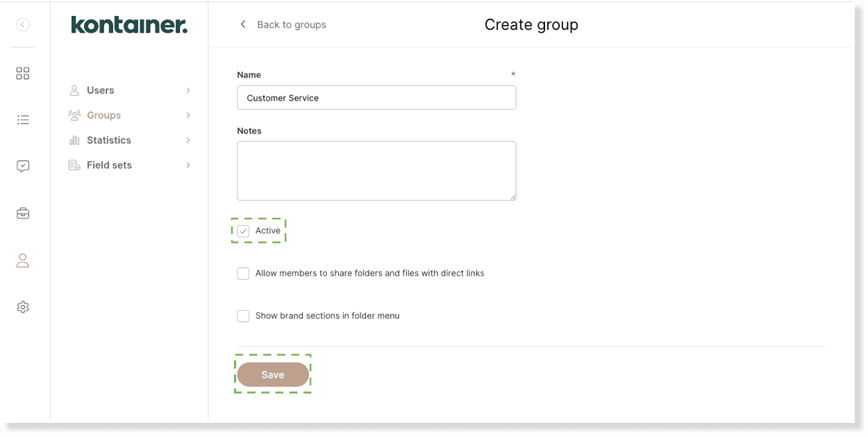Select Groups in the navigation menu
This screenshot has width=868, height=436.
[103, 115]
